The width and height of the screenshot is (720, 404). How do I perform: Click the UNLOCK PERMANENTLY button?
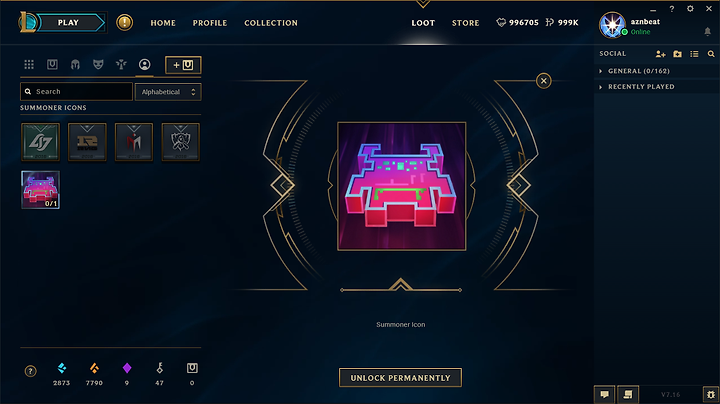[400, 378]
